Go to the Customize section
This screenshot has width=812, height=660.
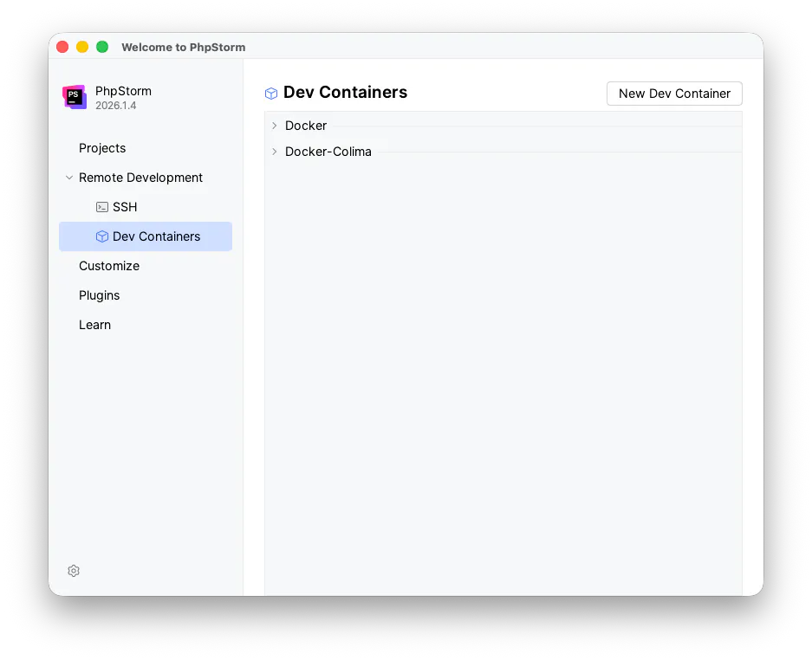click(x=108, y=266)
